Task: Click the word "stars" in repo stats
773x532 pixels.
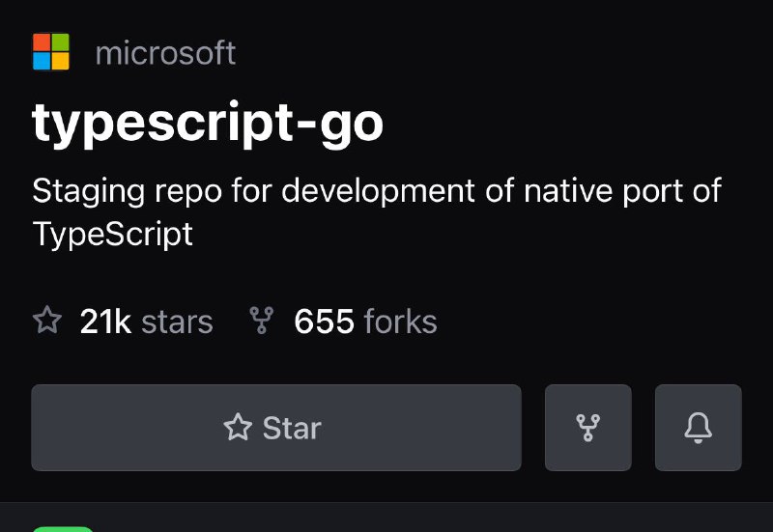Action: (177, 322)
